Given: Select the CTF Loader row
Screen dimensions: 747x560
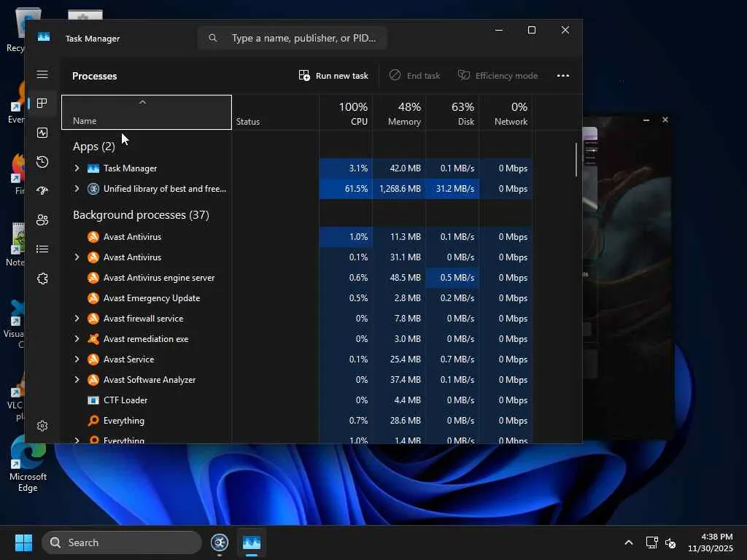Looking at the screenshot, I should (298, 400).
